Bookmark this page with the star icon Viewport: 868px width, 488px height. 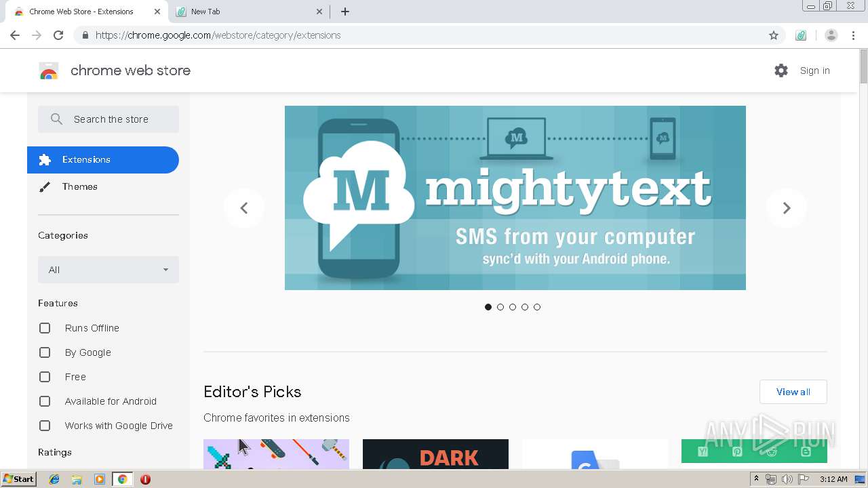[774, 35]
